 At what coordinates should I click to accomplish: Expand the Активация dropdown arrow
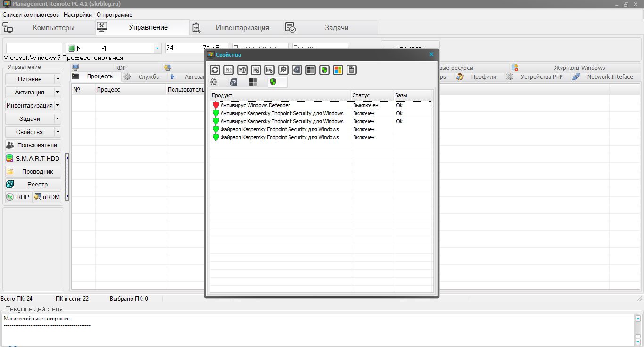coord(58,92)
